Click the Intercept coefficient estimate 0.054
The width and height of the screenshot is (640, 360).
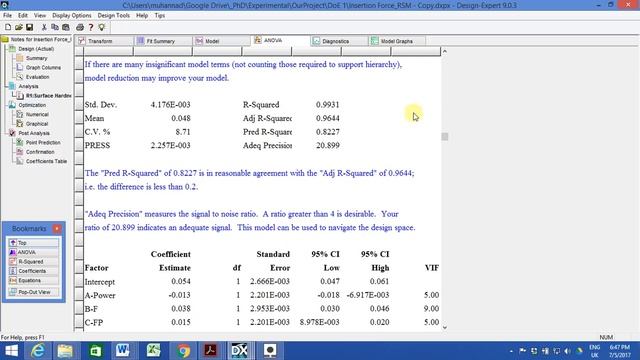point(180,282)
